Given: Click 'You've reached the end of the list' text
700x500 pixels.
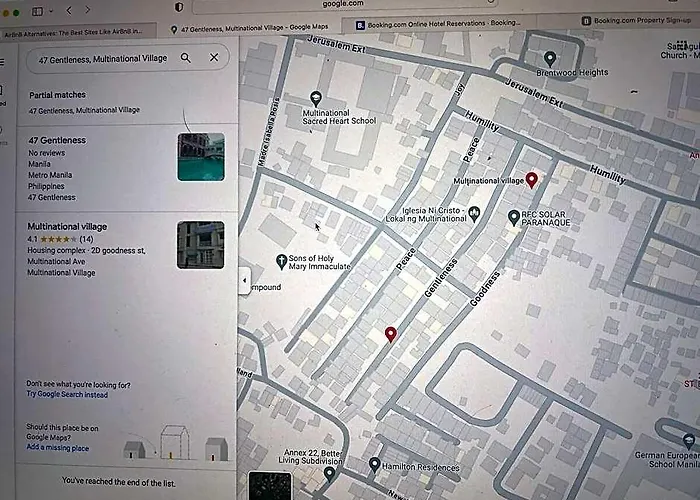Looking at the screenshot, I should (118, 482).
